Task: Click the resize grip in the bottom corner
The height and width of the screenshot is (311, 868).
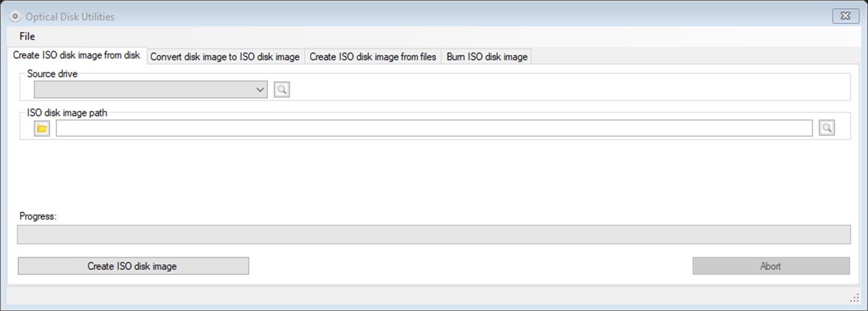Action: click(x=854, y=298)
